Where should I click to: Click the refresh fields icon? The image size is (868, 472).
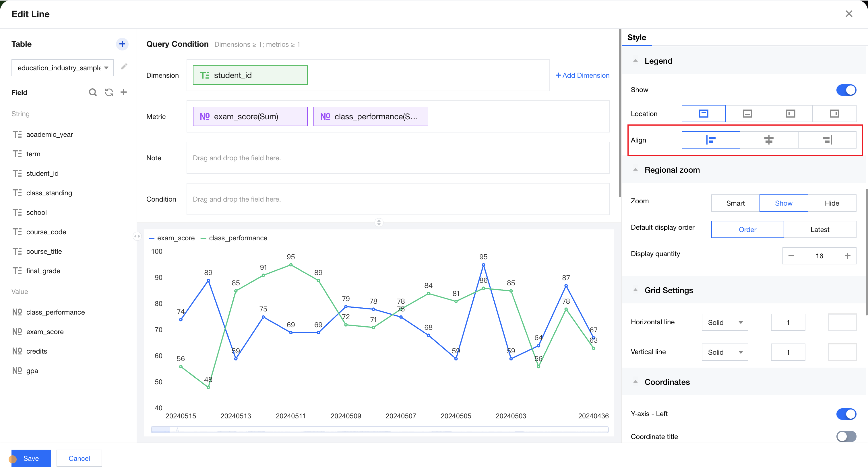(x=109, y=92)
